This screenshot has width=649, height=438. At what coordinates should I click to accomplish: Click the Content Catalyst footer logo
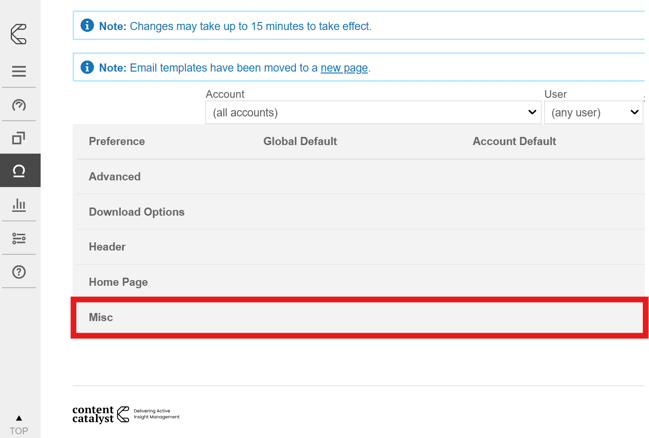tap(125, 414)
